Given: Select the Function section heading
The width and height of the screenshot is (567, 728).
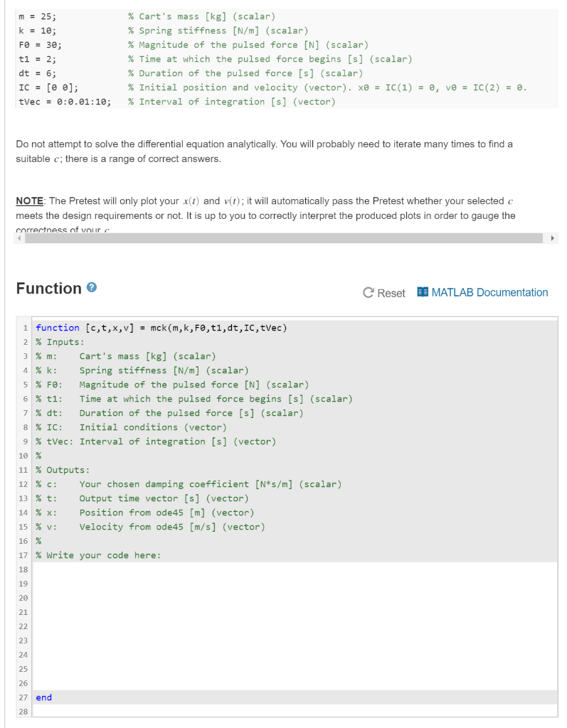Looking at the screenshot, I should [49, 288].
